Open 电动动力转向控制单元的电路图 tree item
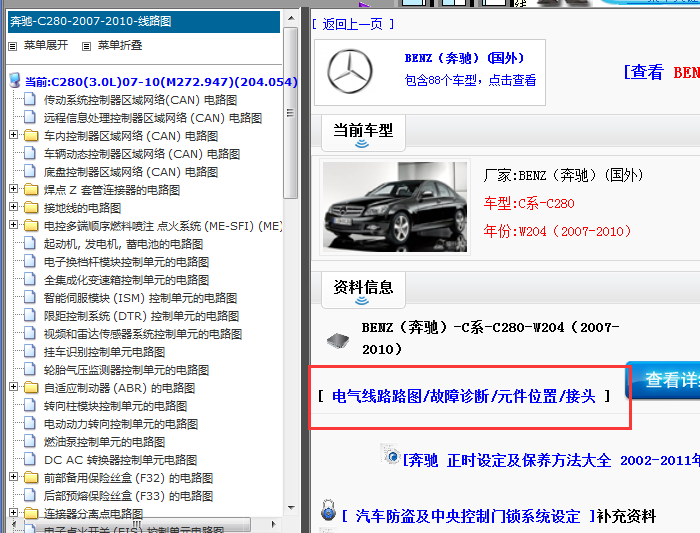This screenshot has width=700, height=533. (x=121, y=424)
